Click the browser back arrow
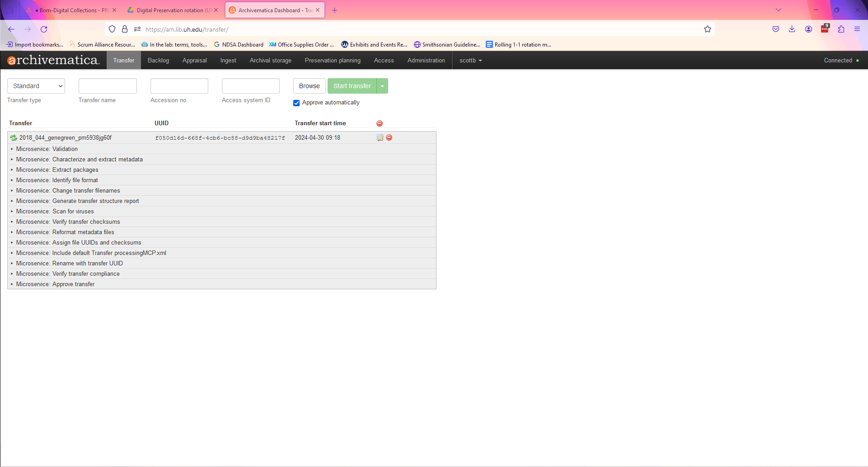Image resolution: width=868 pixels, height=467 pixels. pyautogui.click(x=11, y=29)
